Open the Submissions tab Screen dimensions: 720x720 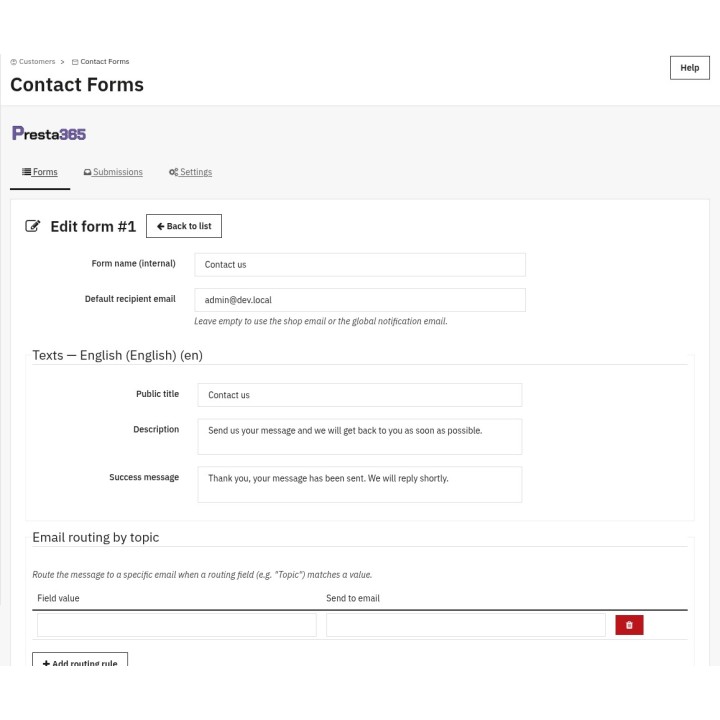pyautogui.click(x=113, y=172)
